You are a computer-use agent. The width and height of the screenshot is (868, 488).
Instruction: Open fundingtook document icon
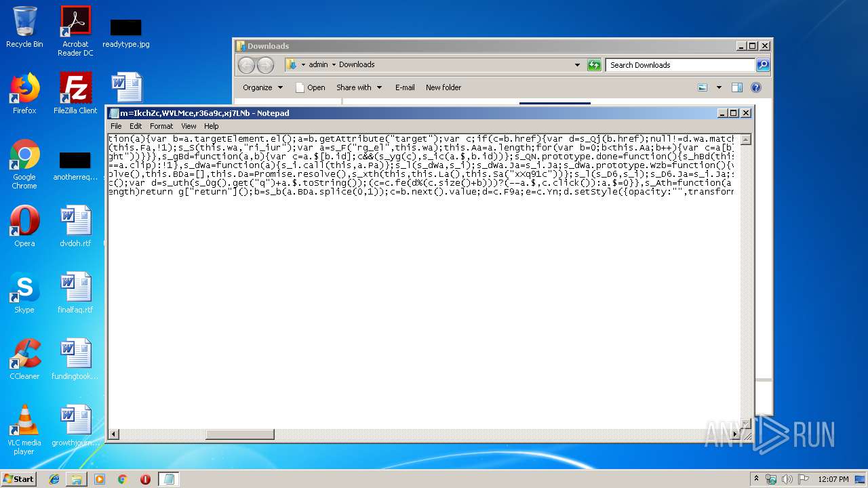(75, 359)
